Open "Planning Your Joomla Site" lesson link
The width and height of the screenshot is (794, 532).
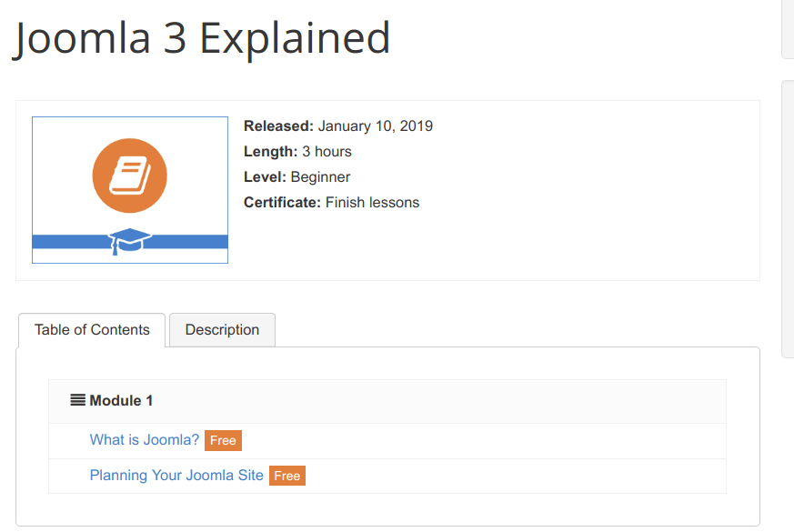coord(176,476)
